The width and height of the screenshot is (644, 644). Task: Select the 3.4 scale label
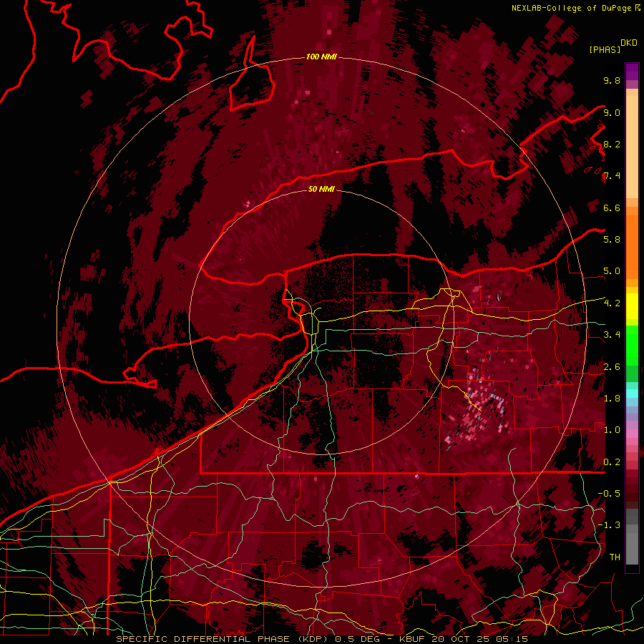click(612, 335)
